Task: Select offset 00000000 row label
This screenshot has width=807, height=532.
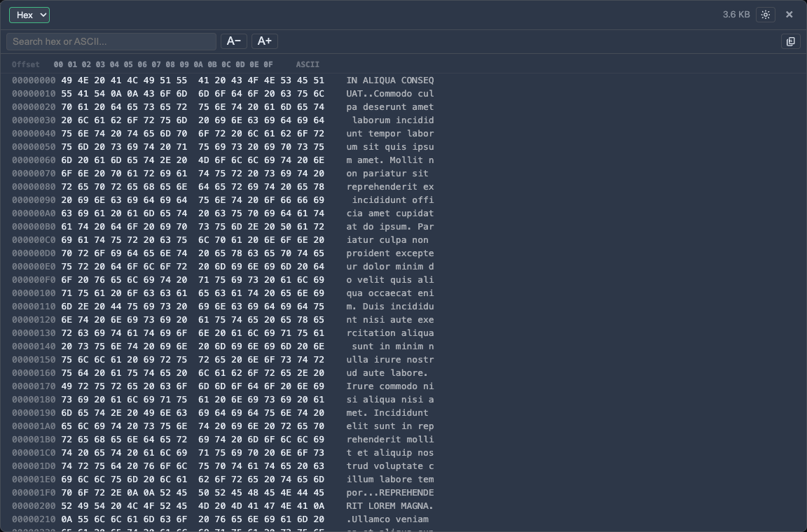Action: coord(34,80)
